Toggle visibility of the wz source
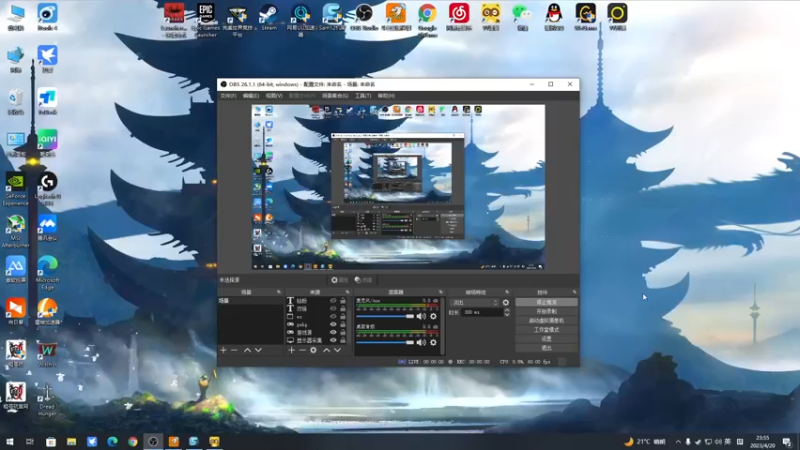The height and width of the screenshot is (450, 800). coord(333,317)
